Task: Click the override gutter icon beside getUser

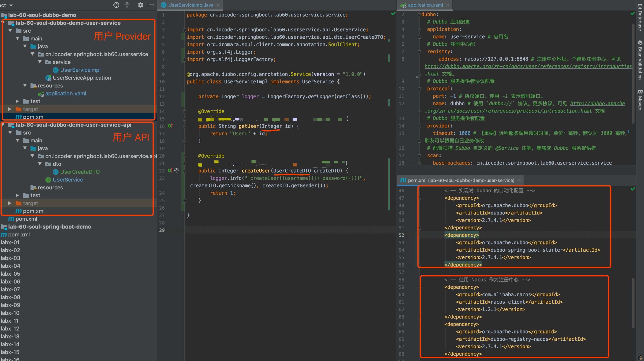Action: (170, 126)
